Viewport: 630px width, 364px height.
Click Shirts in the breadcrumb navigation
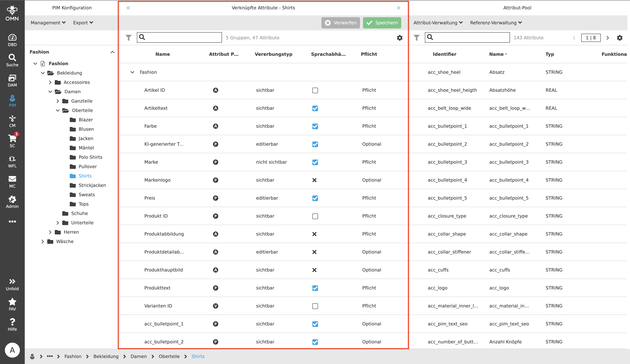point(198,356)
